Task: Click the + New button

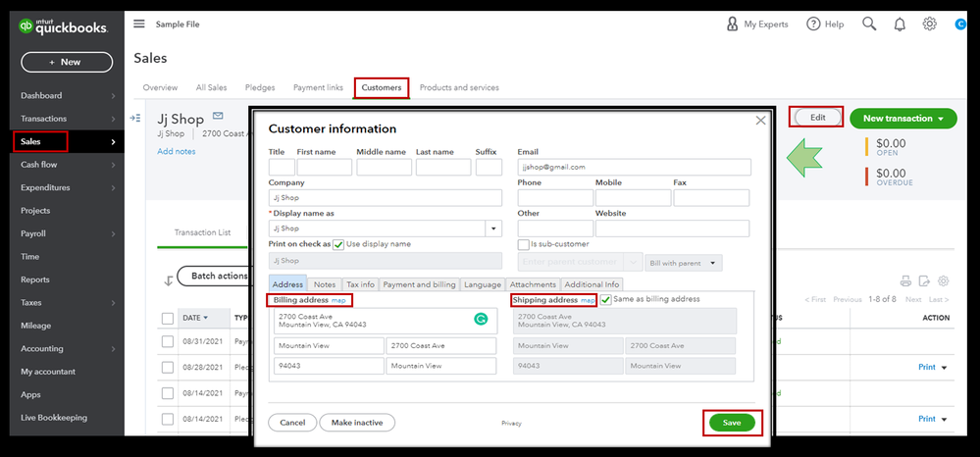Action: 67,62
